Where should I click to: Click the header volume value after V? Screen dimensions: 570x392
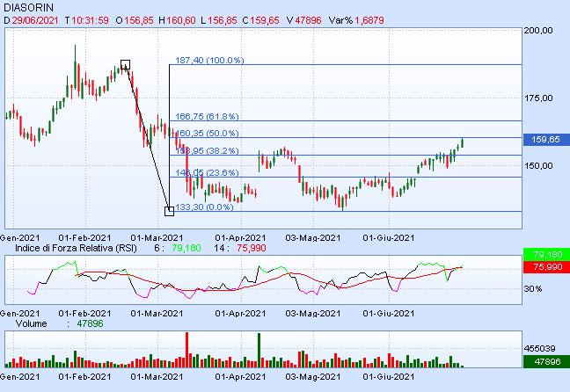(308, 20)
